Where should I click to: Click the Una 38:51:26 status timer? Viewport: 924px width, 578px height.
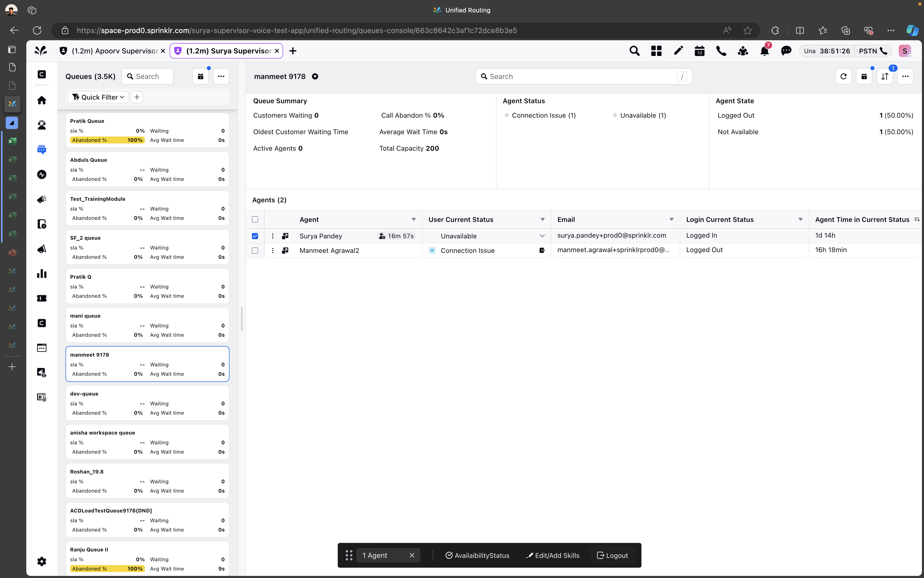[x=827, y=51]
